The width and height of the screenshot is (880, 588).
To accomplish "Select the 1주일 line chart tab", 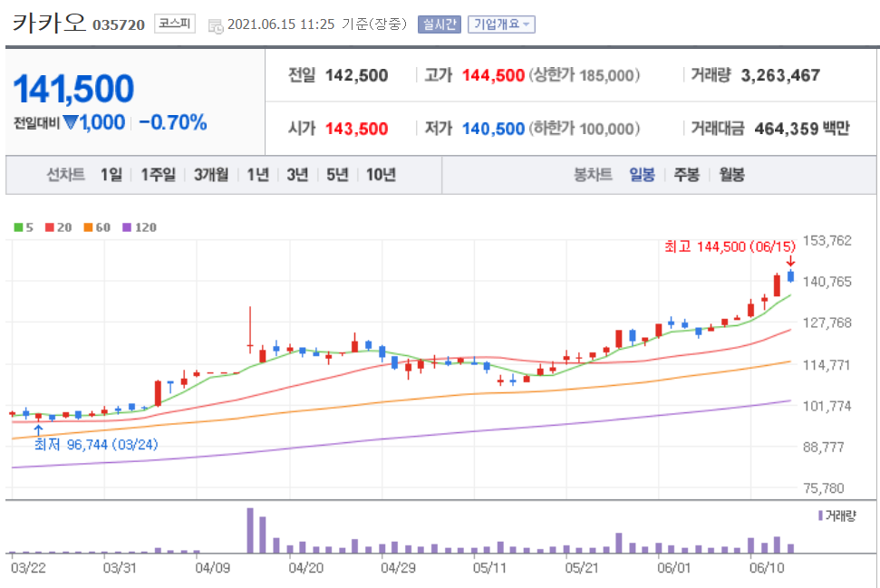I will (158, 175).
